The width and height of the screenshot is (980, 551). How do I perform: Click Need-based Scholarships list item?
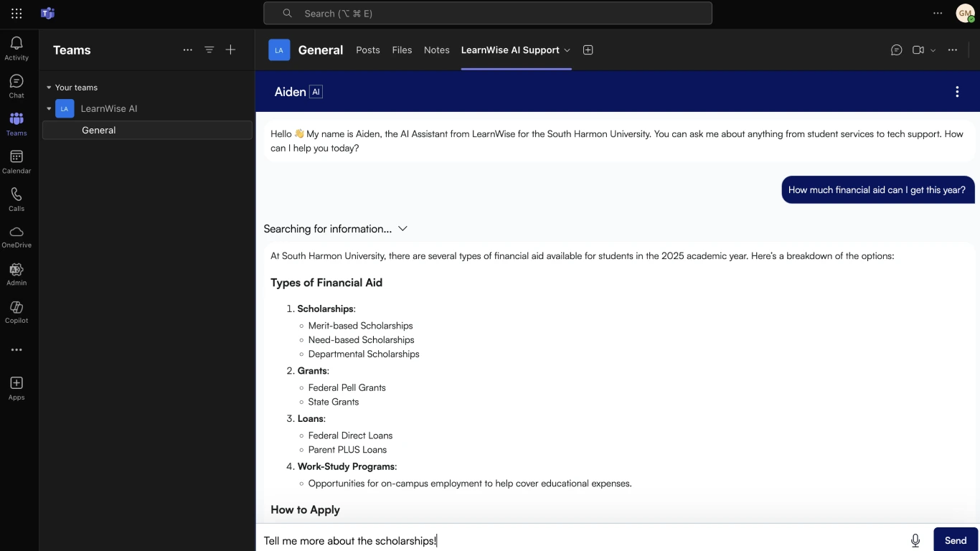pos(362,340)
